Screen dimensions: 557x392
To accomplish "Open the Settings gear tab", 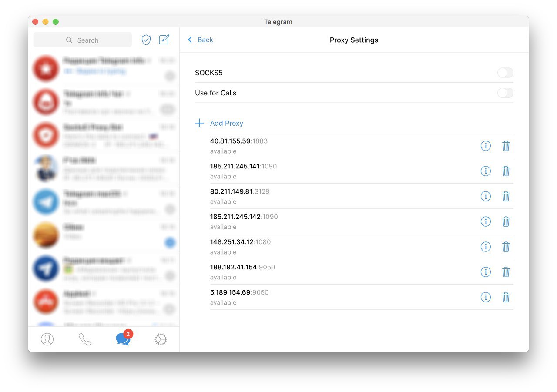I will pyautogui.click(x=161, y=339).
